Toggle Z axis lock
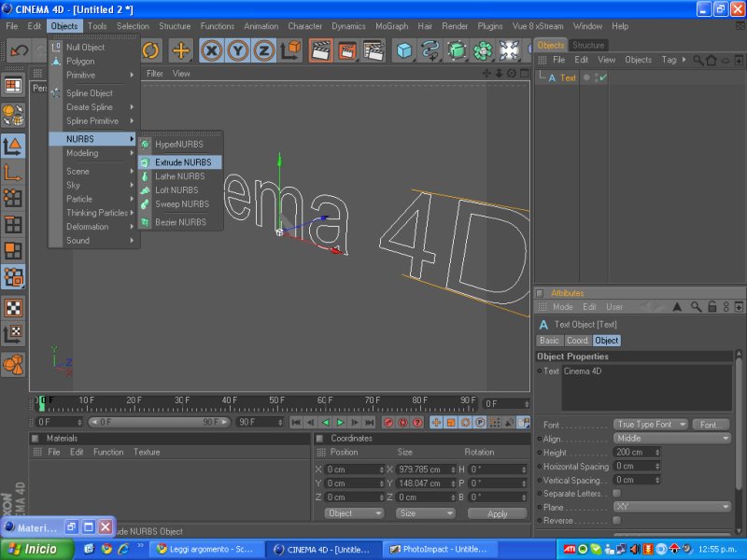The image size is (747, 560). [264, 50]
